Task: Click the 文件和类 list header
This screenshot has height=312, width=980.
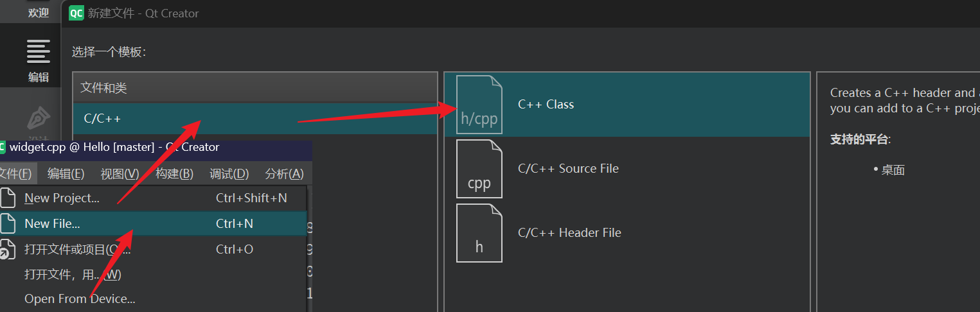Action: pos(254,87)
